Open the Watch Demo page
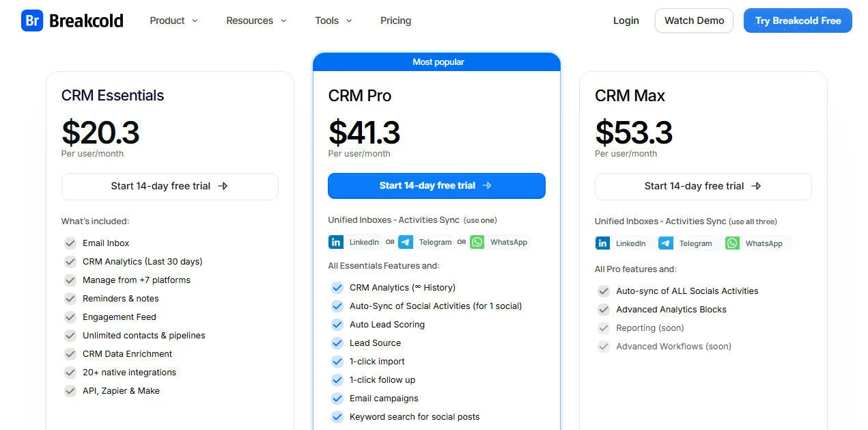This screenshot has height=430, width=868. (x=694, y=21)
